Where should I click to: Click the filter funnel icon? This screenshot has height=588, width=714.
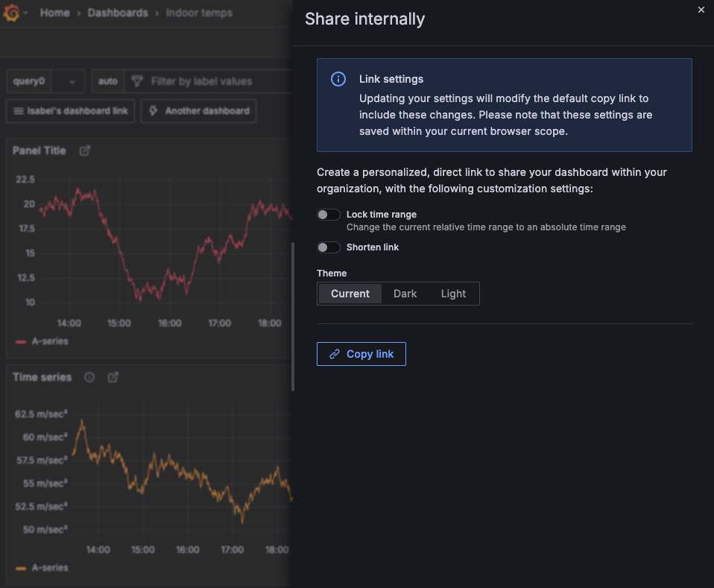pyautogui.click(x=136, y=81)
